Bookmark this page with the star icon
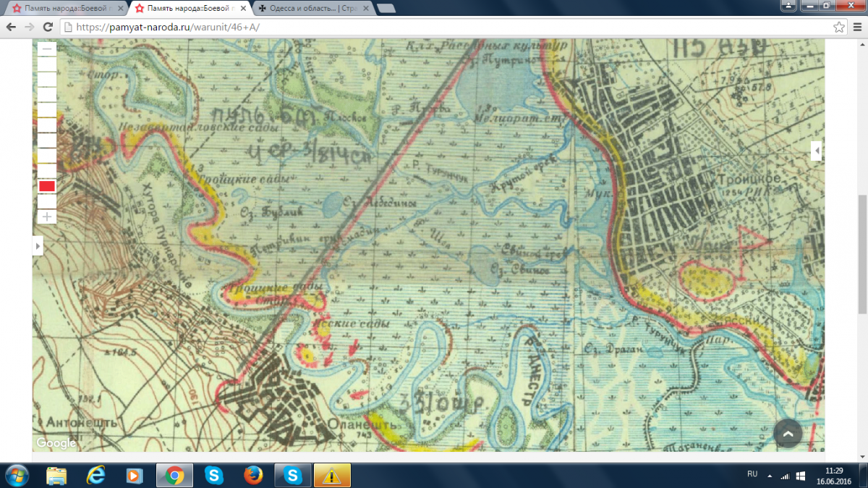The height and width of the screenshot is (488, 868). pyautogui.click(x=838, y=27)
